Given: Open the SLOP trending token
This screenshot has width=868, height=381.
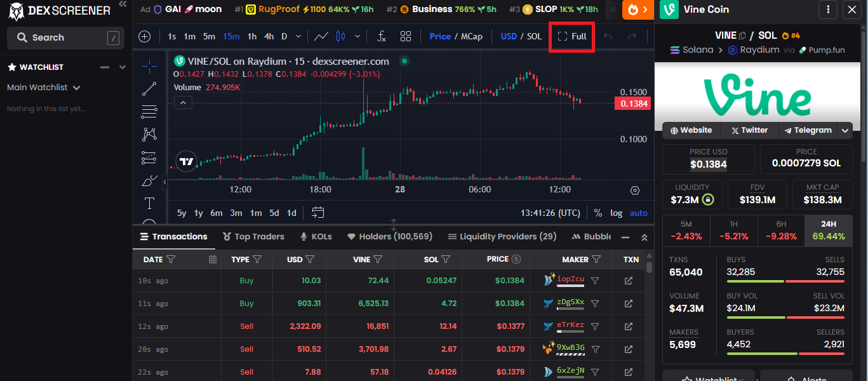Looking at the screenshot, I should click(554, 10).
